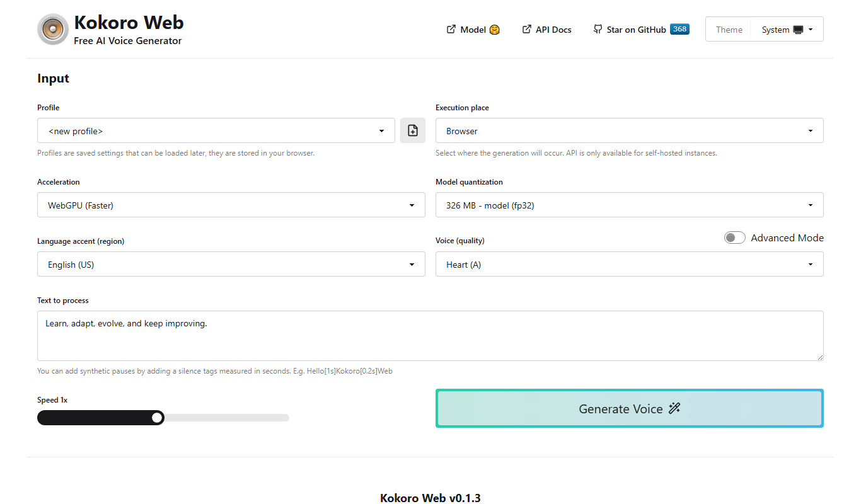Screen dimensions: 861x504
Task: Open the Model quantization dropdown
Action: coord(629,205)
